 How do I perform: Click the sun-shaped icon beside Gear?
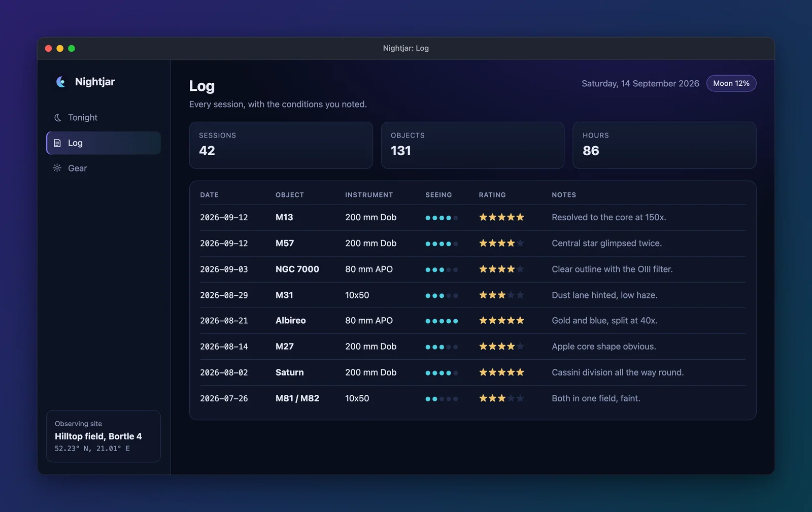57,168
